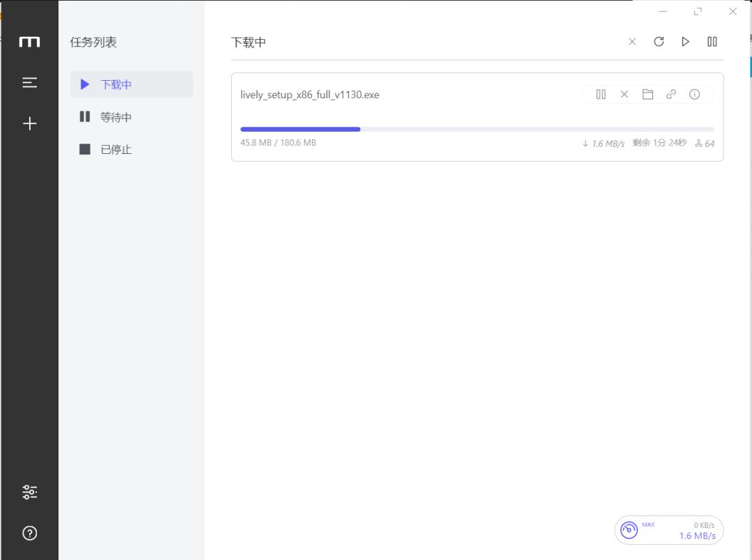Show info for the lively_setup task
Screen dimensions: 752x560
pyautogui.click(x=694, y=94)
